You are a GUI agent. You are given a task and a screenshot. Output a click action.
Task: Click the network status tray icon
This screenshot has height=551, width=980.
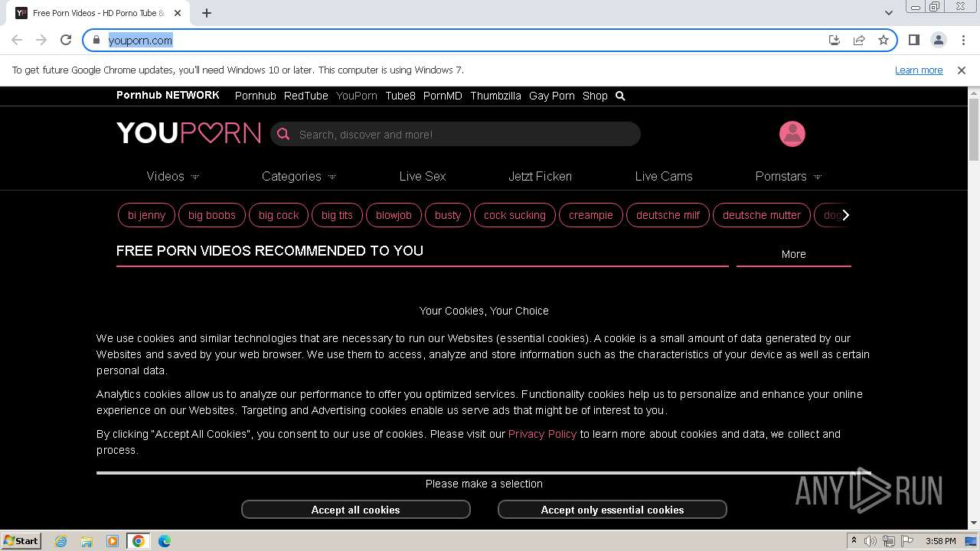click(889, 541)
